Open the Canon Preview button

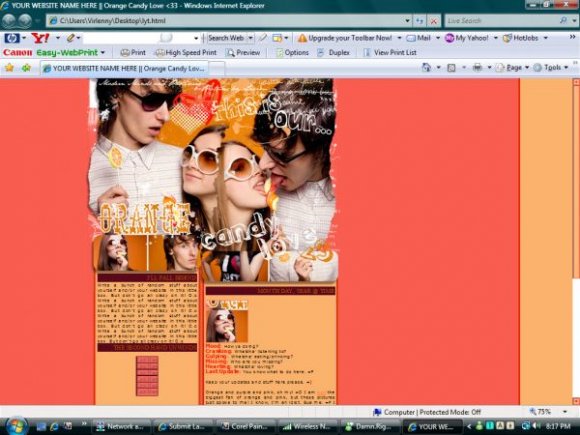[x=243, y=53]
